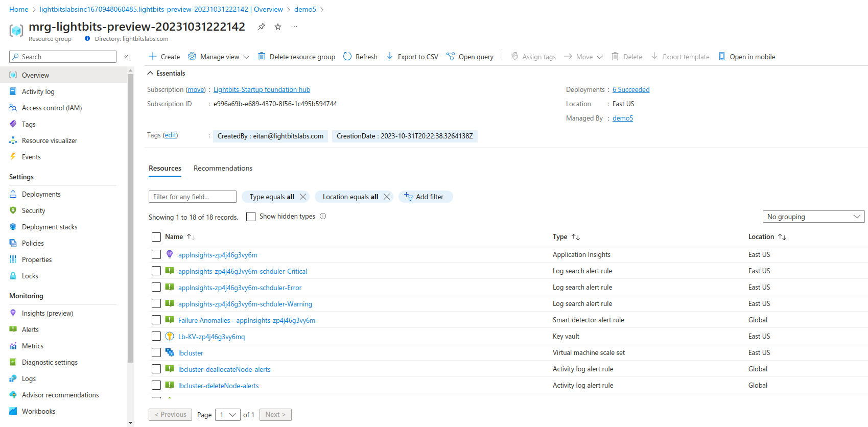This screenshot has width=868, height=427.
Task: Click the Delete resource group trash icon
Action: click(x=261, y=56)
